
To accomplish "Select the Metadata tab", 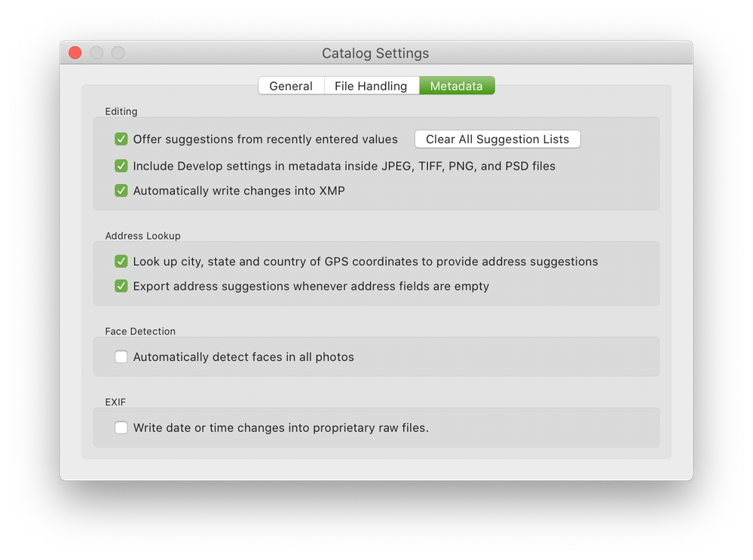I will [456, 86].
